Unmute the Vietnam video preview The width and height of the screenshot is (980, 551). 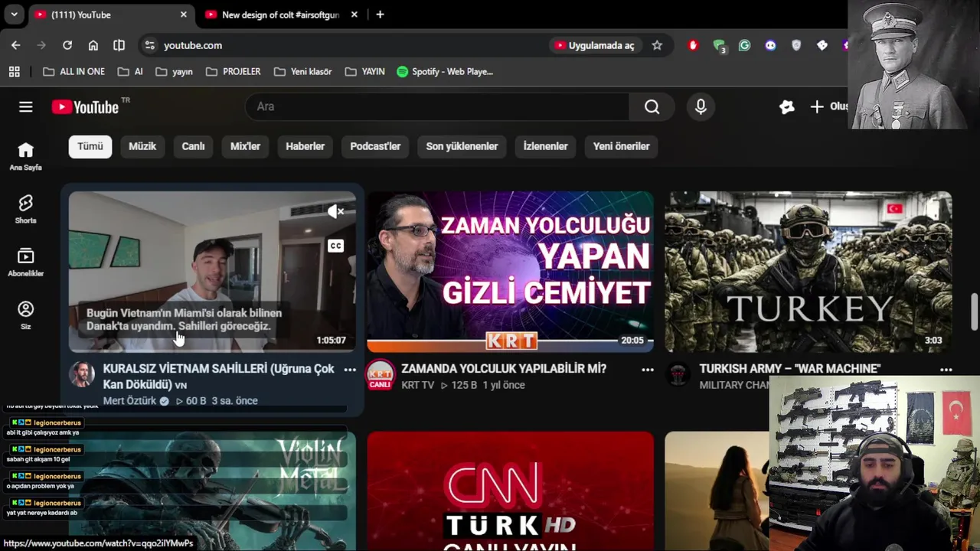[x=335, y=211]
